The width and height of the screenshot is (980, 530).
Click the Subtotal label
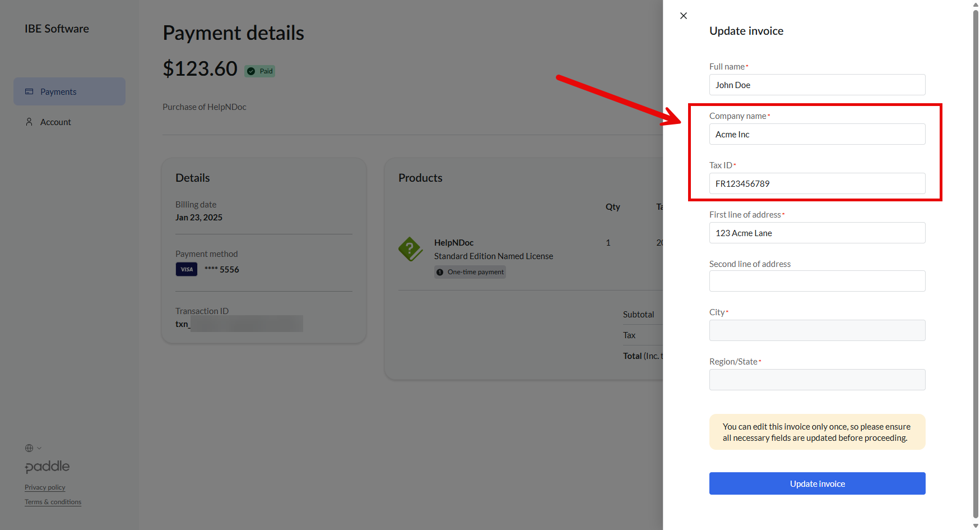pos(639,314)
